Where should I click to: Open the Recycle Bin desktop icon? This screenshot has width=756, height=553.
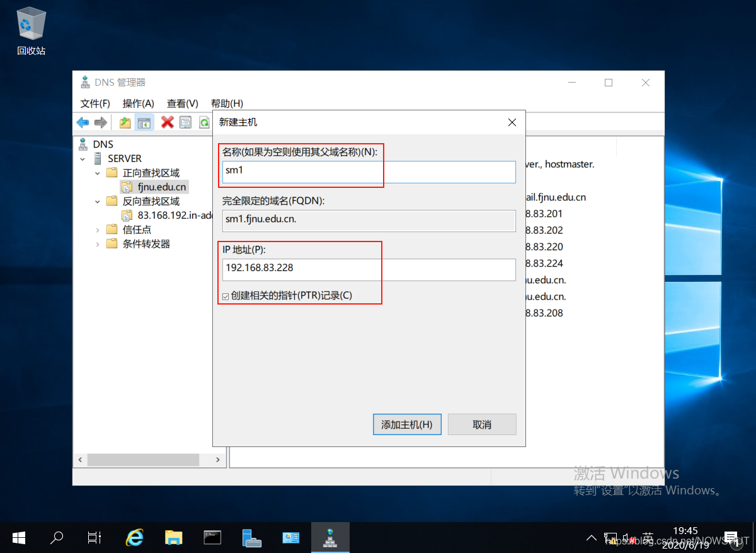(31, 24)
